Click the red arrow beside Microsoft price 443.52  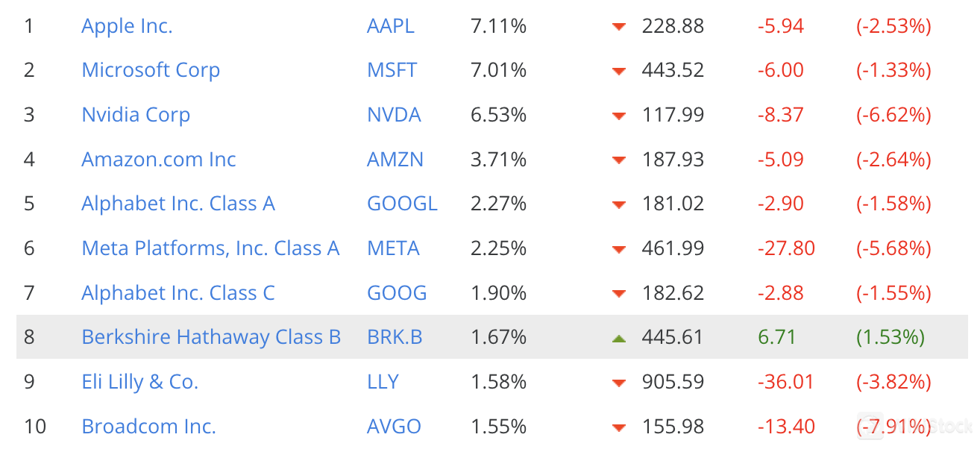click(618, 71)
